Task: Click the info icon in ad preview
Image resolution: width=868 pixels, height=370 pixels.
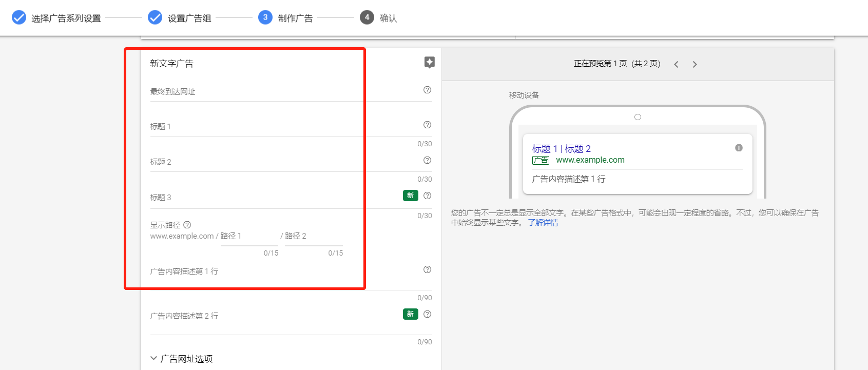Action: [739, 148]
